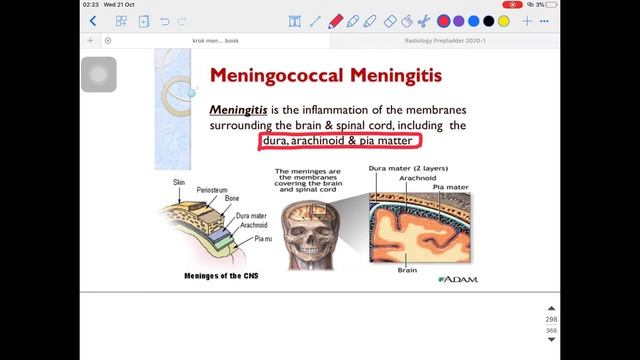The height and width of the screenshot is (360, 640).
Task: Tap the gray floating assistive button
Action: pyautogui.click(x=99, y=74)
